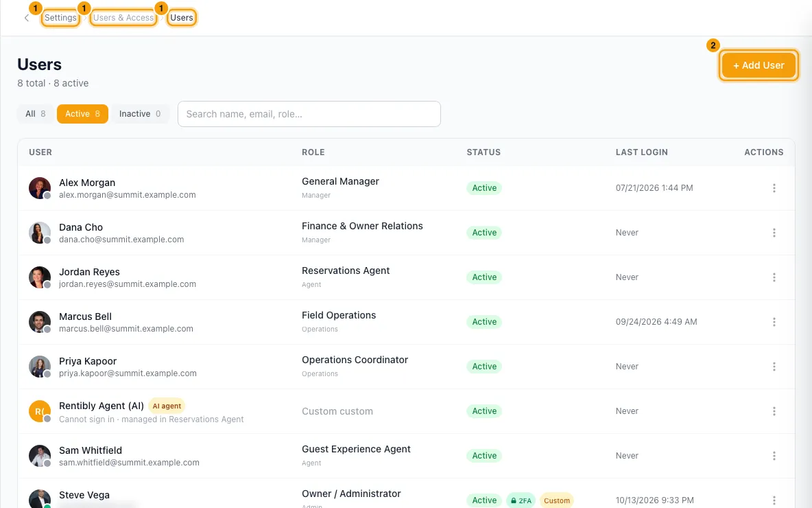Image resolution: width=812 pixels, height=508 pixels.
Task: Click the 8 total · 8 active summary
Action: (53, 84)
